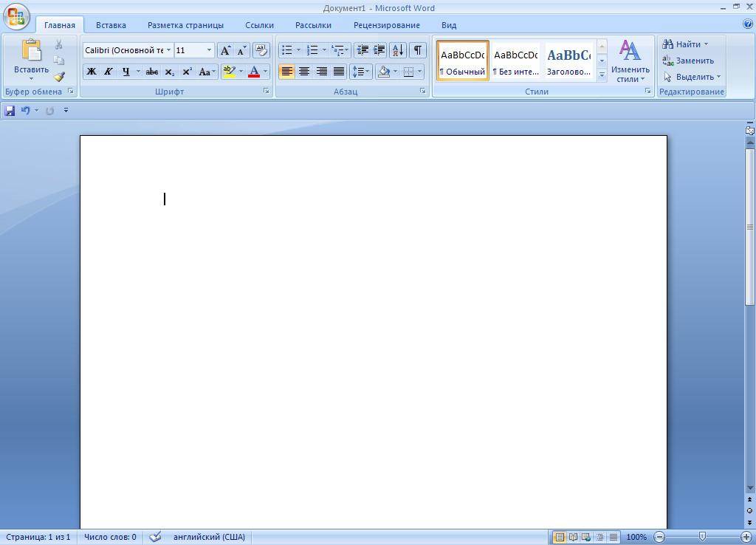Toggle strikethrough formatting

pyautogui.click(x=152, y=72)
